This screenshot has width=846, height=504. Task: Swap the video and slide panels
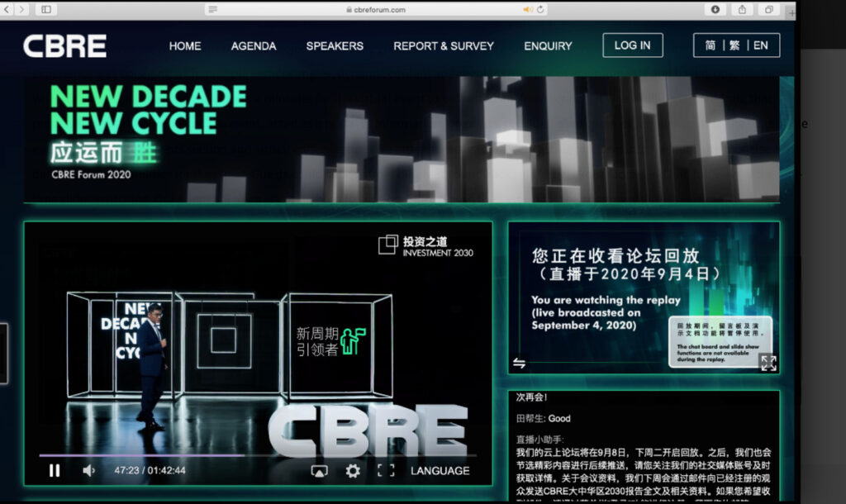[519, 363]
